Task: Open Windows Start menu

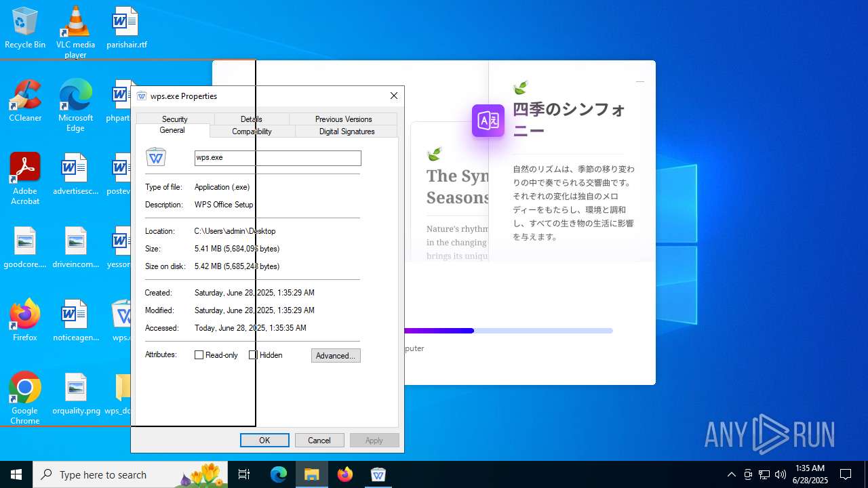Action: click(16, 474)
